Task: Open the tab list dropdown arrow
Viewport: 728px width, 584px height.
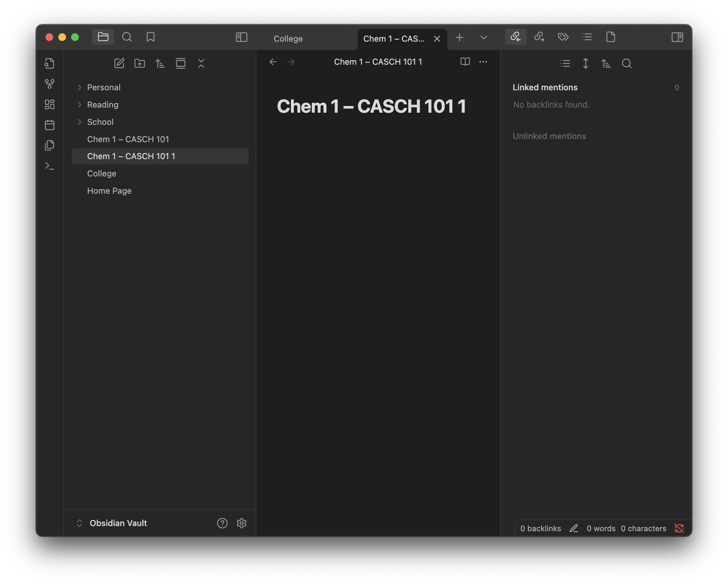Action: (x=484, y=37)
